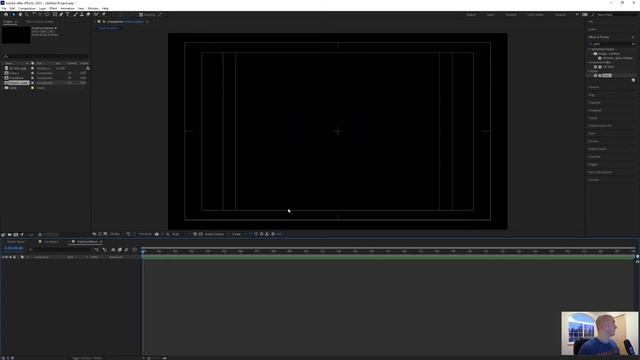Image resolution: width=640 pixels, height=360 pixels.
Task: Click the Toggle Switches / Modes button
Action: pos(87,358)
